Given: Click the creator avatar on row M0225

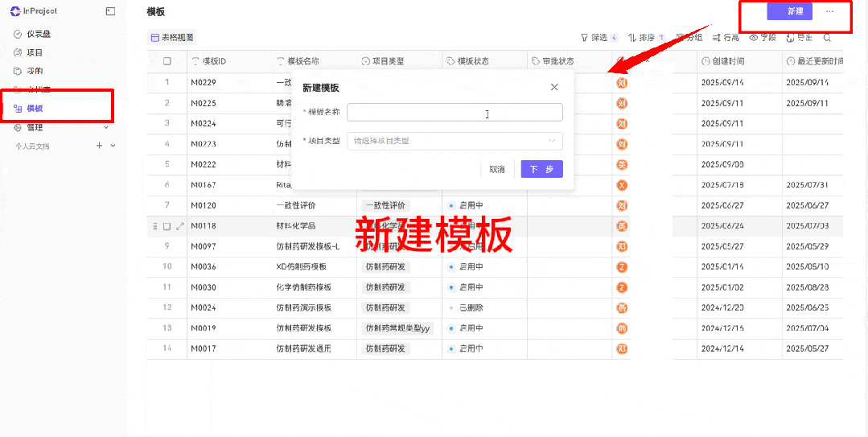Looking at the screenshot, I should pos(622,104).
